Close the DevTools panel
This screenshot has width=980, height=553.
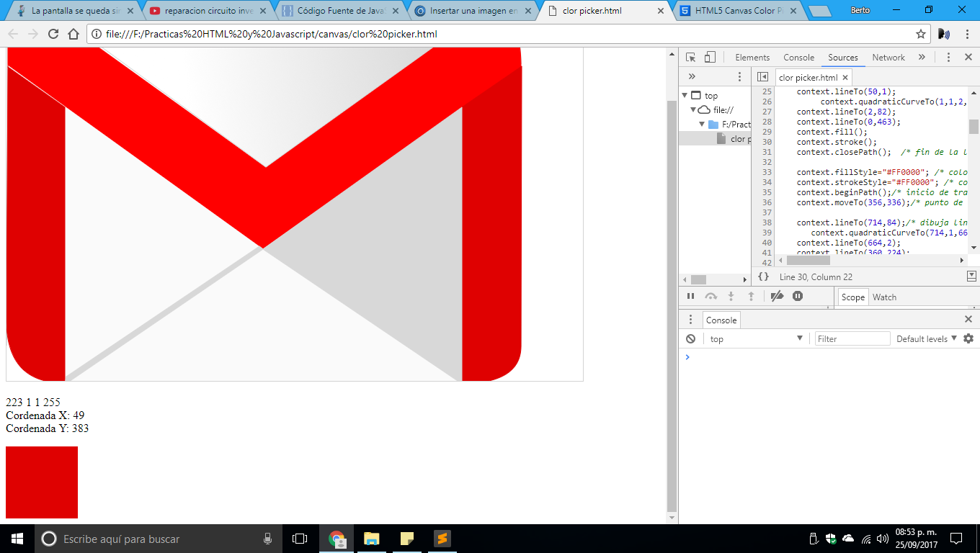click(968, 58)
